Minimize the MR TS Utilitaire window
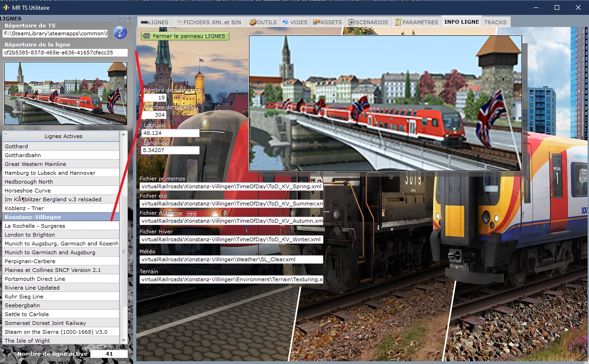The height and width of the screenshot is (364, 589). [x=536, y=7]
